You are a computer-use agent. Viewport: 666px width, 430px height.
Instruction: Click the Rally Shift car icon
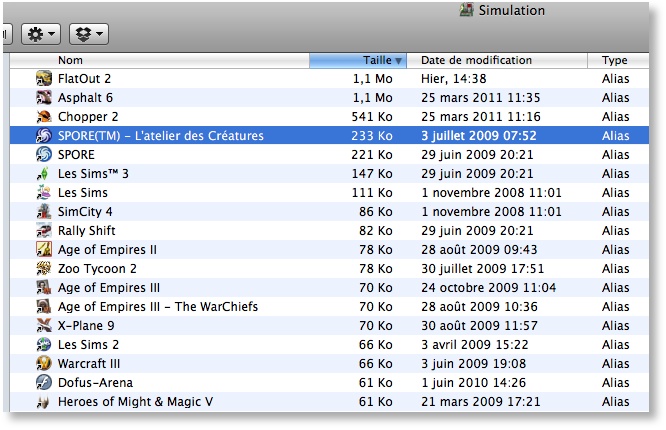coord(44,230)
